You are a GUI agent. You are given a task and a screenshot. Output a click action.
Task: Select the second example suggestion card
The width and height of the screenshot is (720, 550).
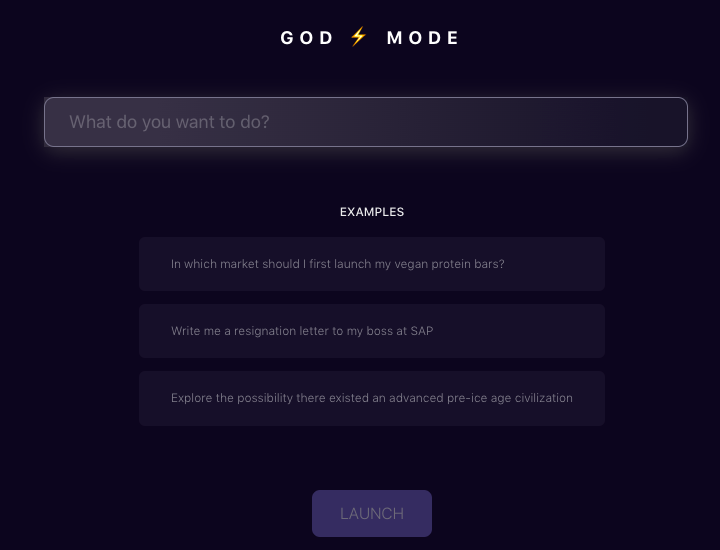coord(372,331)
